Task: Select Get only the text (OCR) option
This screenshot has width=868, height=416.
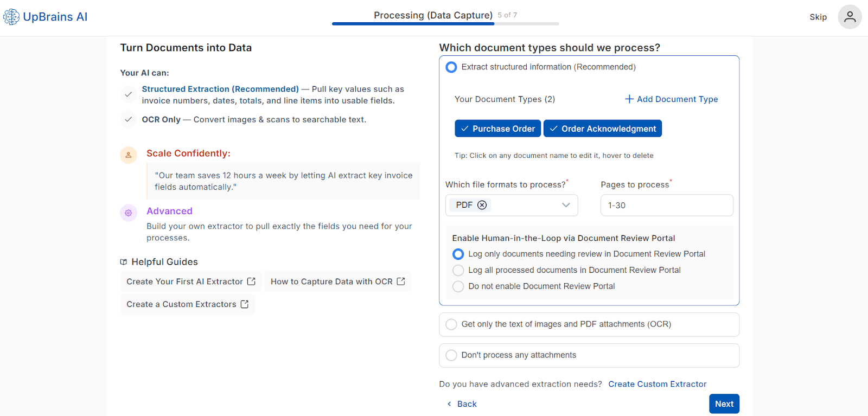Action: (451, 324)
